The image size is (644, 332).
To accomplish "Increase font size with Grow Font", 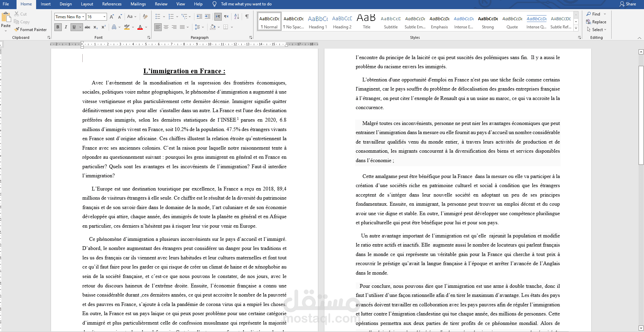I will pyautogui.click(x=112, y=17).
